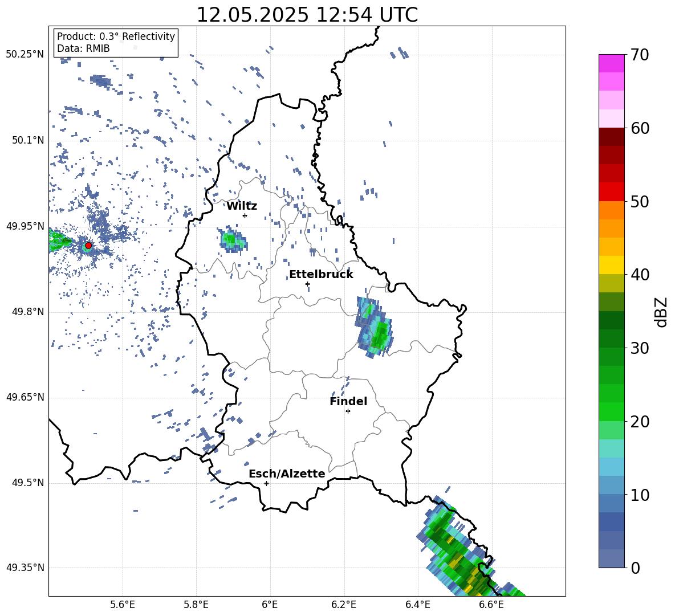675x616 pixels.
Task: Click the 49.65°N latitude label
Action: (25, 397)
